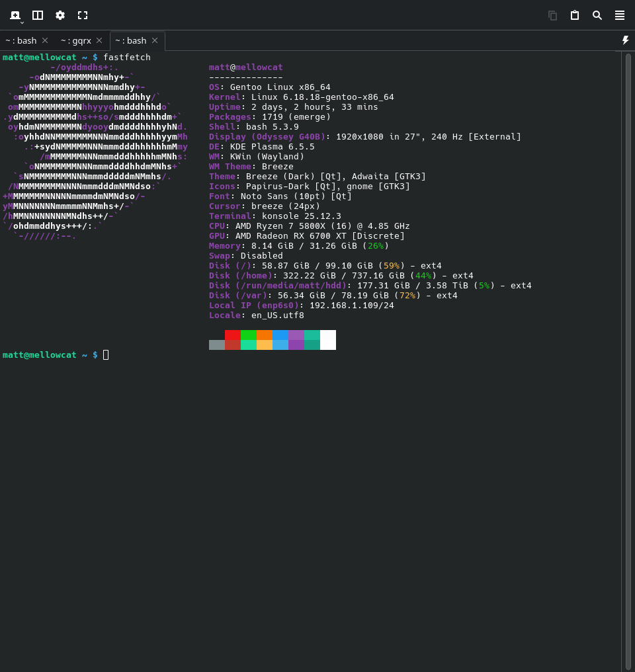Click the GPU 'AMD Radeon RX 6700 XT' line
The width and height of the screenshot is (635, 672).
click(x=307, y=235)
